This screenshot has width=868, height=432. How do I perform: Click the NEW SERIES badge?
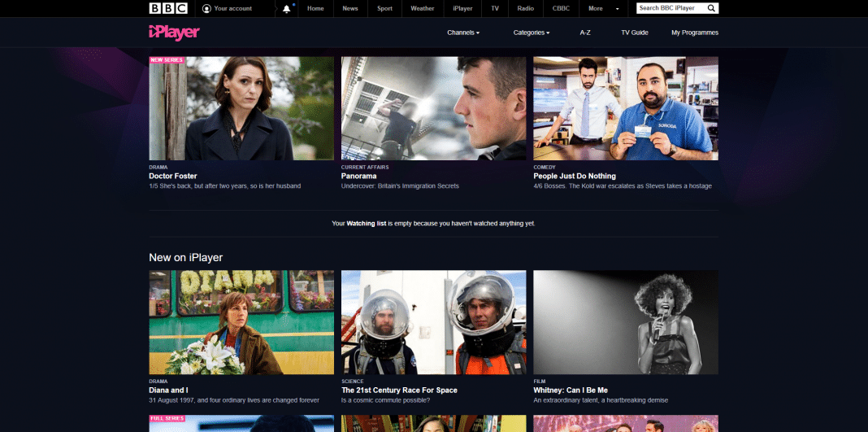click(x=167, y=60)
